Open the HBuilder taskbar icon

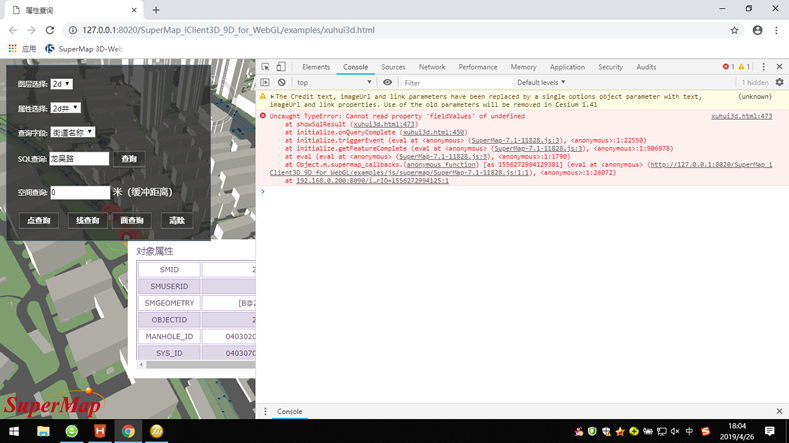coord(100,431)
